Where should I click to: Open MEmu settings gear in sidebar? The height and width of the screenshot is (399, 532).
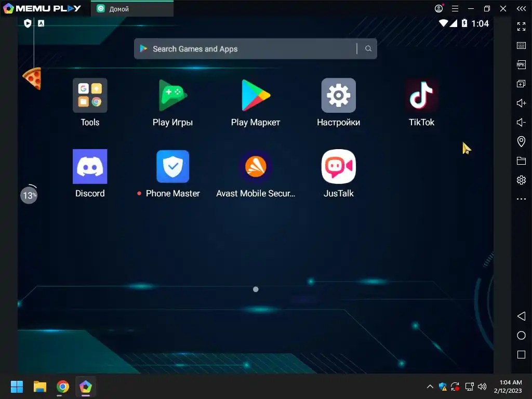pos(521,180)
